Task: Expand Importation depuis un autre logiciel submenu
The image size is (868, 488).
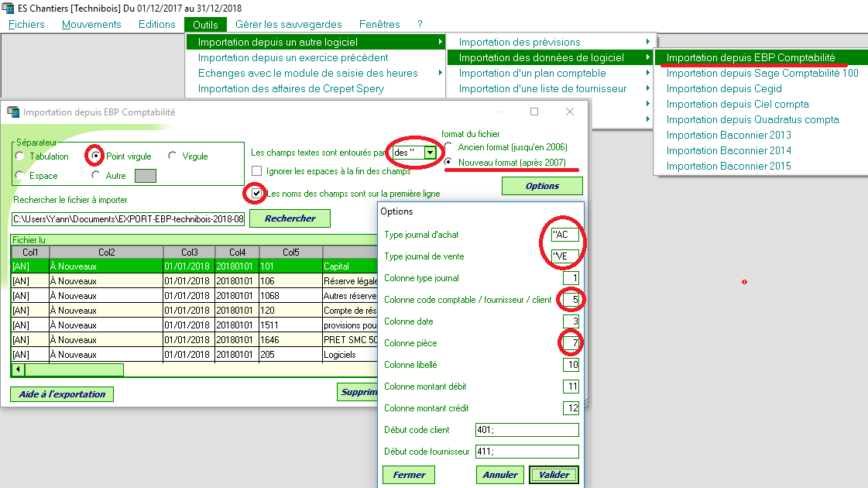Action: point(440,42)
